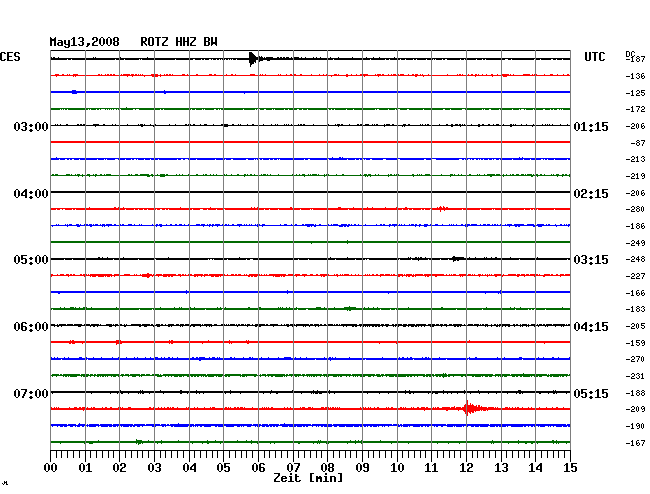Select the 07 minute axis label
Screen dimensions: 650x494
[x=293, y=468]
